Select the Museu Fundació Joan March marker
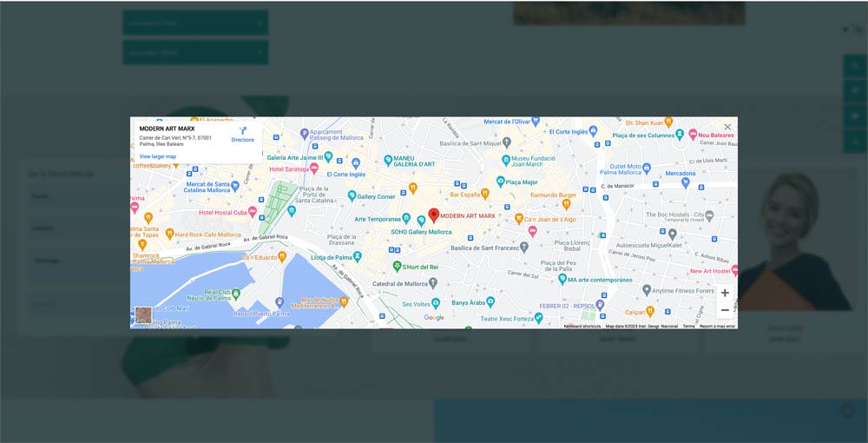This screenshot has width=868, height=443. [x=505, y=160]
